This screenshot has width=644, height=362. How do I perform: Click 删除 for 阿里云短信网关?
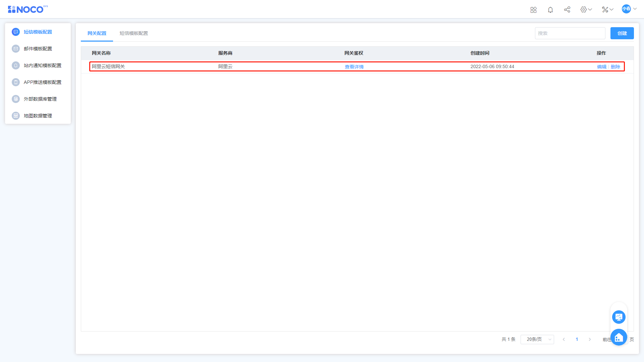point(615,67)
